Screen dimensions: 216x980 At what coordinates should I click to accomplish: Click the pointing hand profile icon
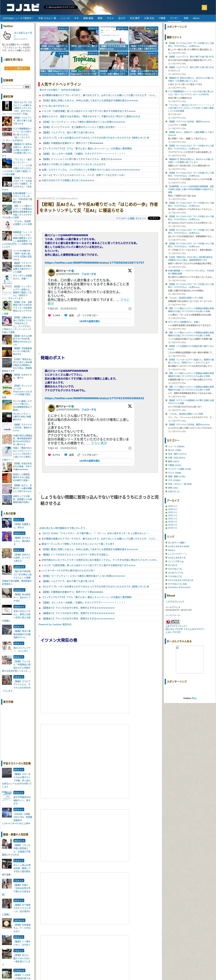(7, 36)
